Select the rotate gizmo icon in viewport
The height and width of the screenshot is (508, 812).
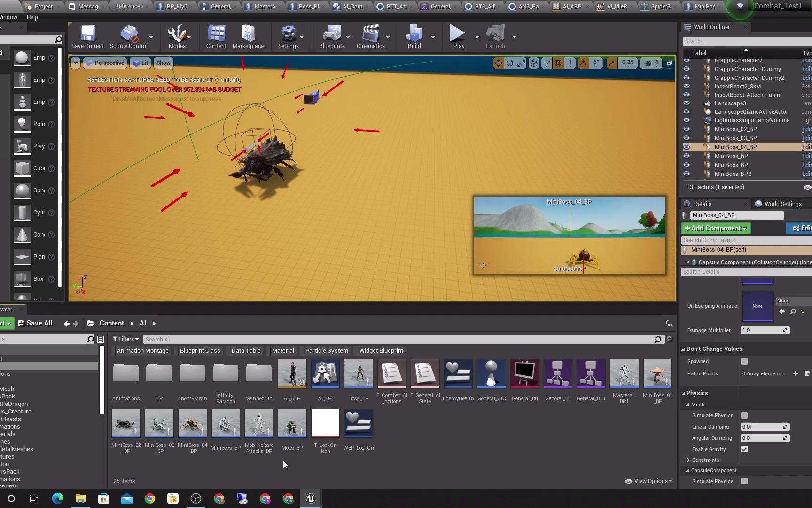tap(510, 63)
